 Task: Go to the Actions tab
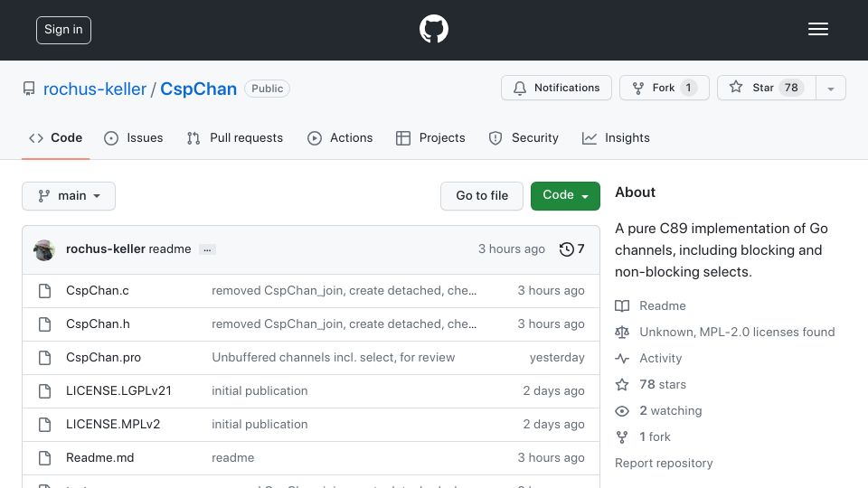340,137
